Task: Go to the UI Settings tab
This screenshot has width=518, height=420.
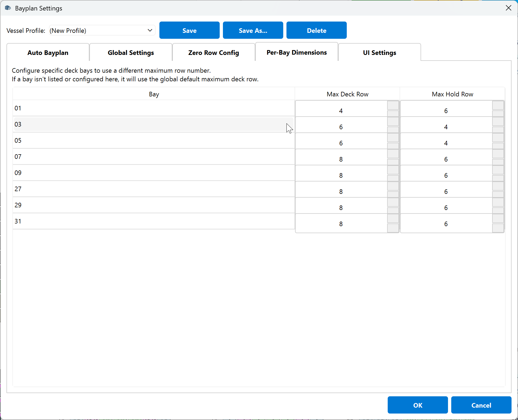Action: pyautogui.click(x=380, y=52)
